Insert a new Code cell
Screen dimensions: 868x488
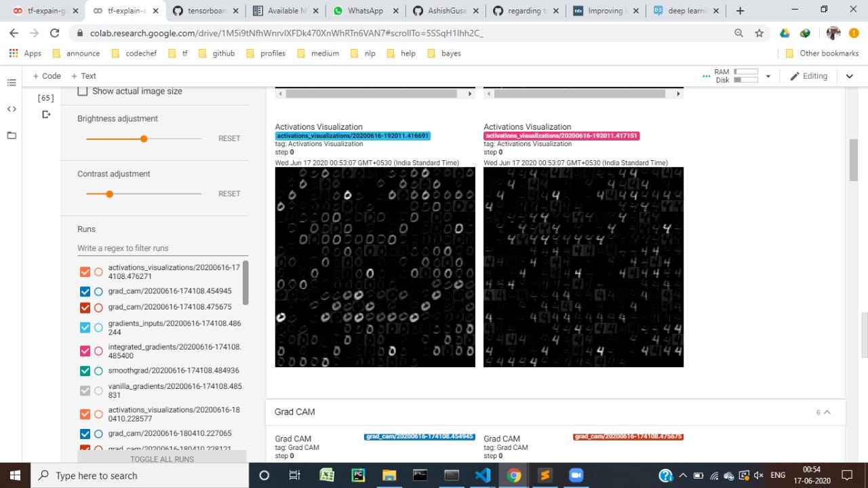click(47, 76)
